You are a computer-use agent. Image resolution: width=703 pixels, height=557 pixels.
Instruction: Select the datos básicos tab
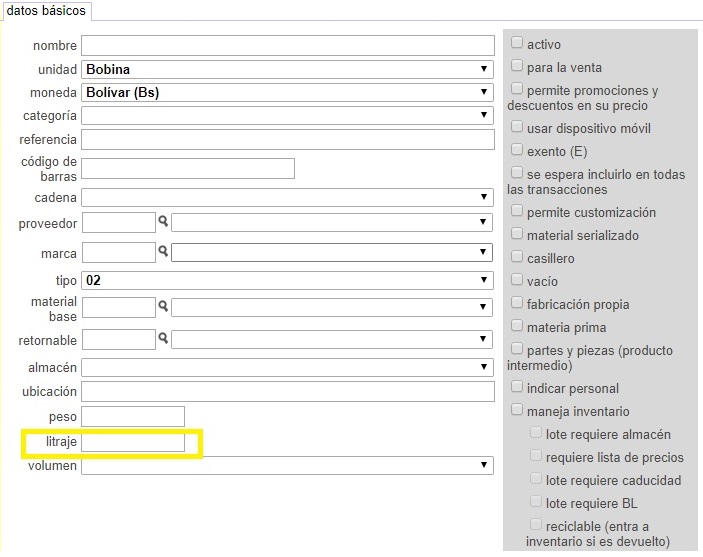[46, 11]
